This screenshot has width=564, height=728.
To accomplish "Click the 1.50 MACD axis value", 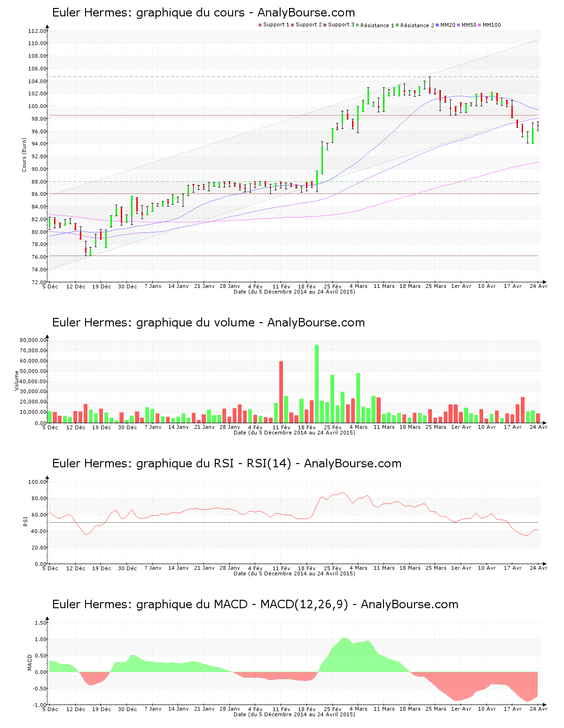I will pyautogui.click(x=41, y=623).
